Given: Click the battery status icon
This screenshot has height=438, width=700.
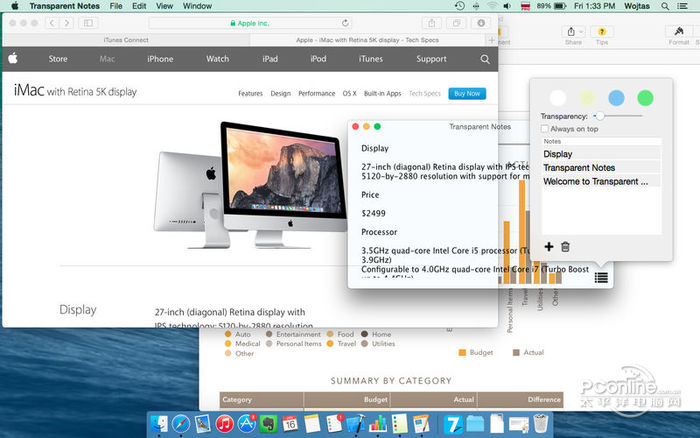Looking at the screenshot, I should (560, 6).
